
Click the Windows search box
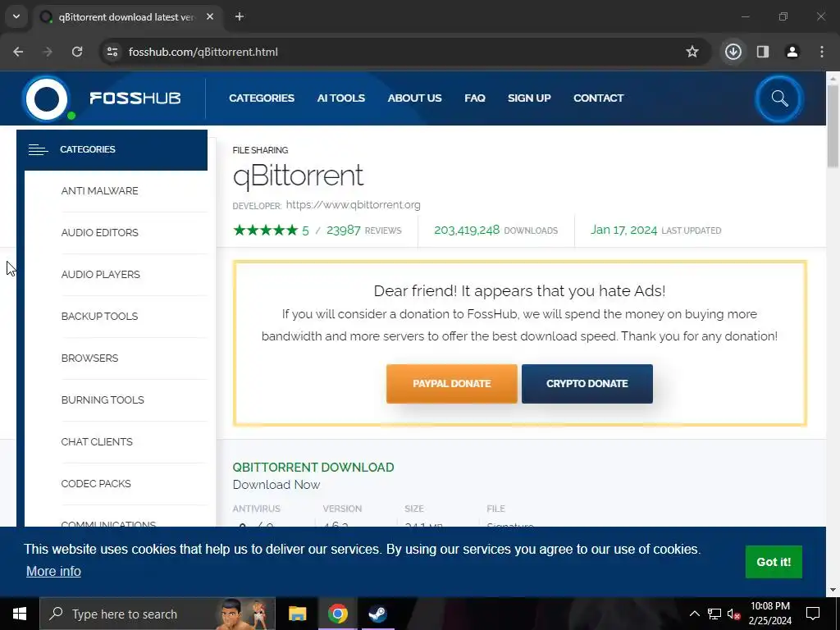pos(157,614)
